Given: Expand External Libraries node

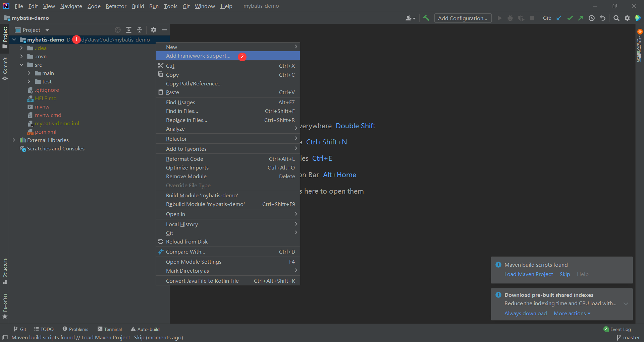Looking at the screenshot, I should 14,140.
